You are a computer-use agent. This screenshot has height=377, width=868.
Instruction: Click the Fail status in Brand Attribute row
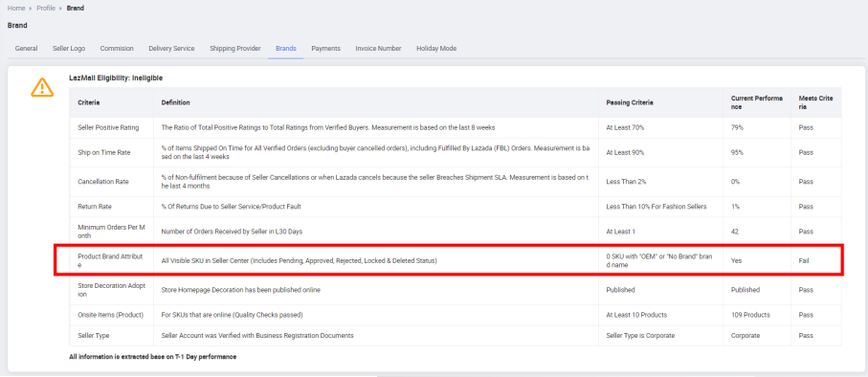[x=804, y=261]
